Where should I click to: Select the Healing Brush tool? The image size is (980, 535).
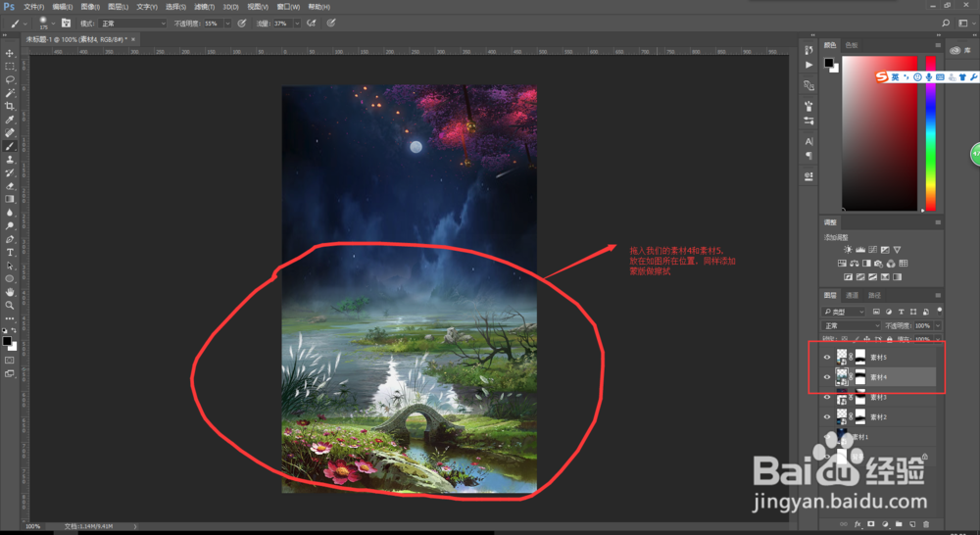pyautogui.click(x=10, y=133)
